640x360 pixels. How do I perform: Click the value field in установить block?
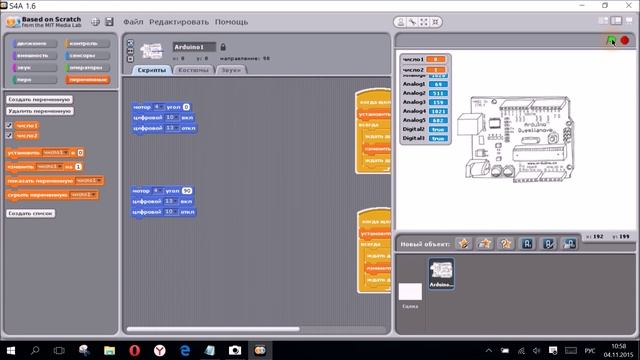pos(80,153)
